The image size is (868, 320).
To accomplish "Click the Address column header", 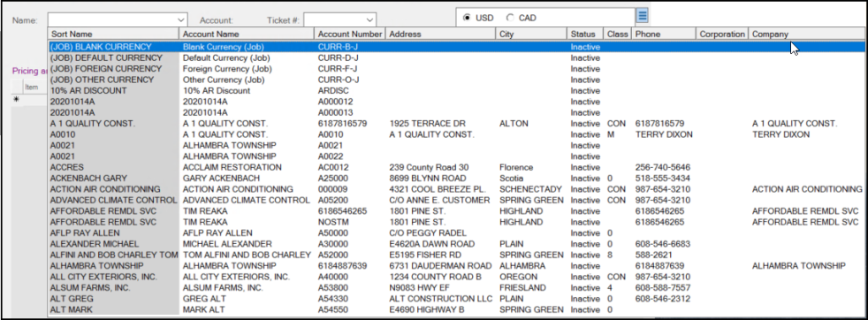I will 441,34.
